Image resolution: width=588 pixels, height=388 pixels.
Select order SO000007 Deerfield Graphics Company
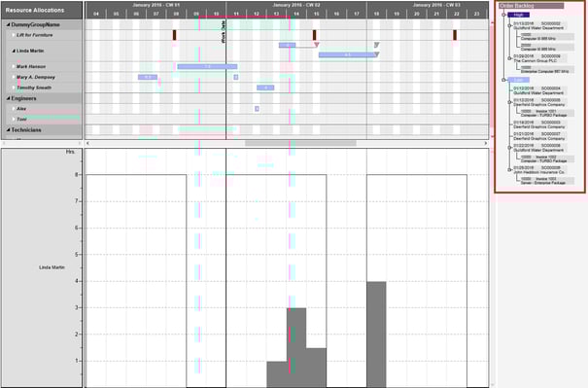click(539, 136)
